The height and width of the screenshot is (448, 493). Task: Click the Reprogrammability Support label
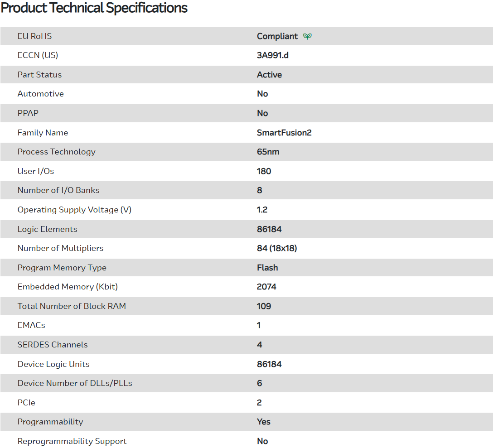[x=72, y=441]
